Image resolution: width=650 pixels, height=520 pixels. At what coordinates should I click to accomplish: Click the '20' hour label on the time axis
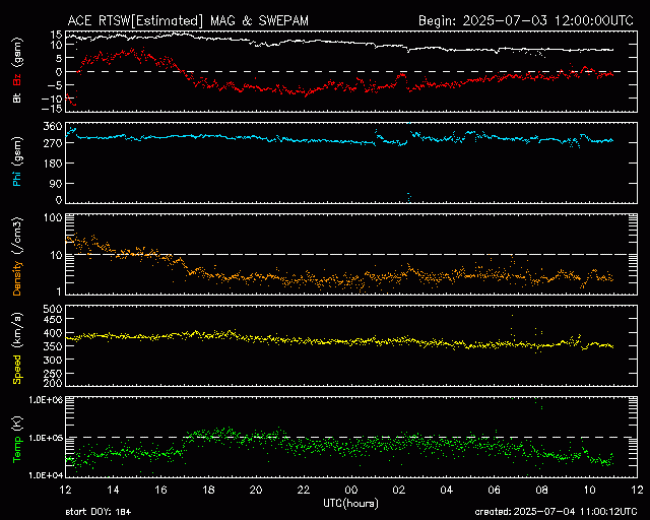[256, 490]
